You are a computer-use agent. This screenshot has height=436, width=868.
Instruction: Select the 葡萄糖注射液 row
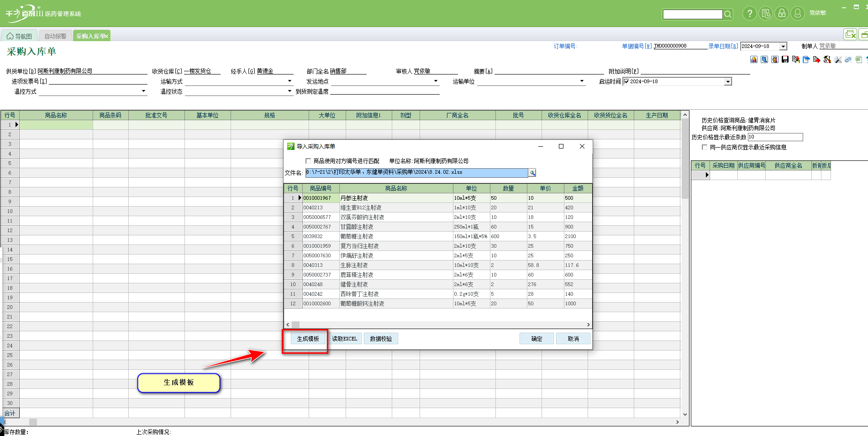[x=438, y=236]
